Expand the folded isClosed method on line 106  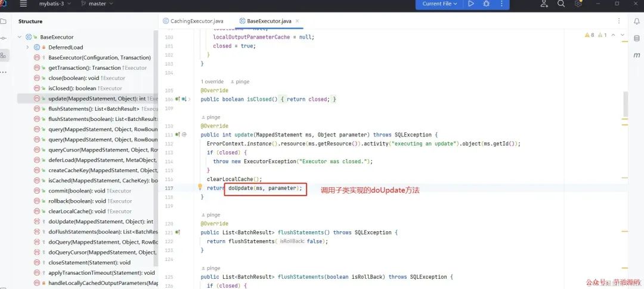coord(189,100)
